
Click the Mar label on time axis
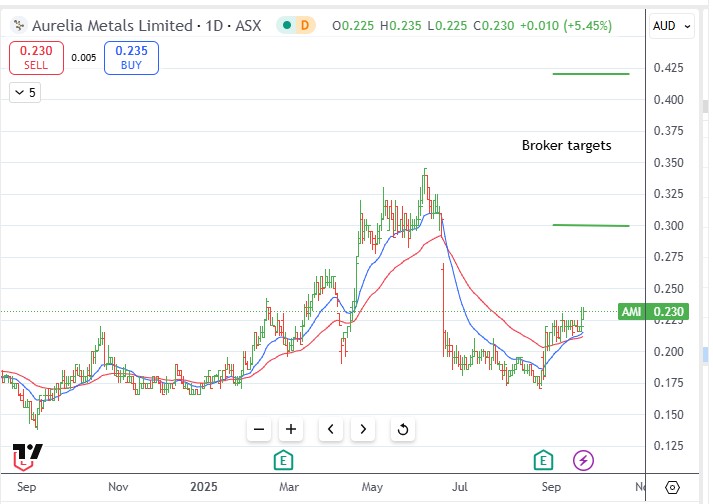click(x=289, y=487)
